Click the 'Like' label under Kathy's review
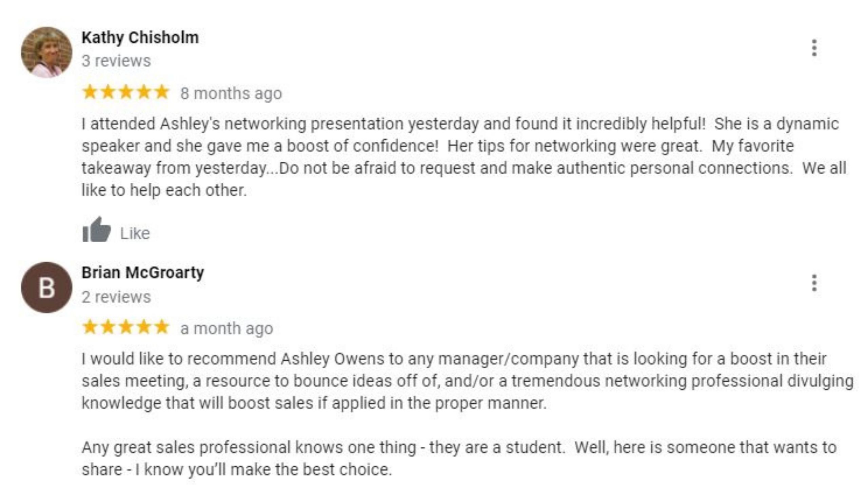Screen dimensions: 868x488 (x=135, y=233)
